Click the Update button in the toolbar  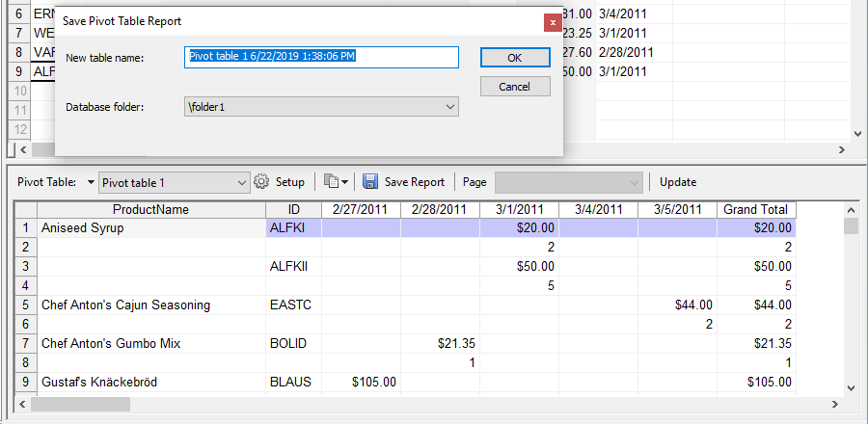(x=677, y=182)
